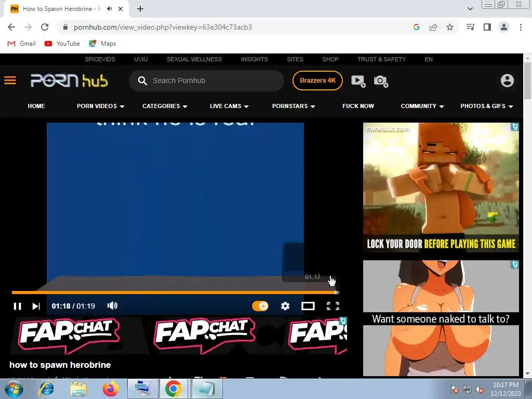Image resolution: width=532 pixels, height=399 pixels.
Task: Launch Internet Explorer from the taskbar
Action: click(46, 389)
